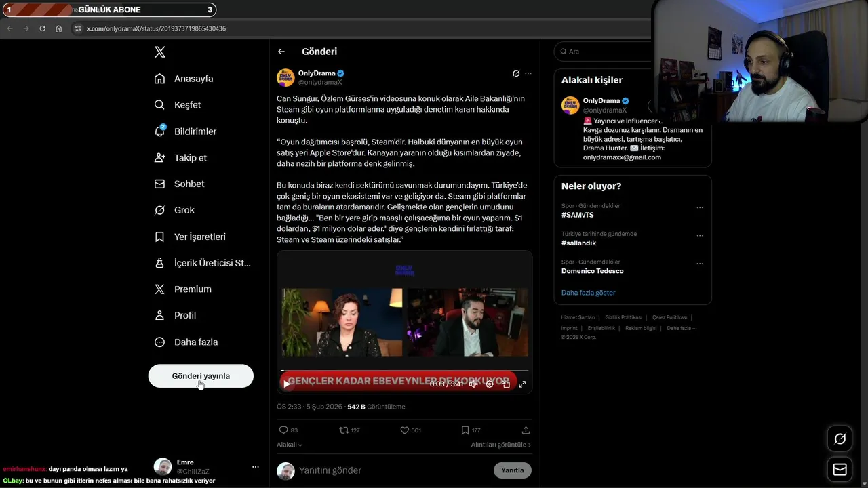This screenshot has width=868, height=488.
Task: Seek on the video progress bar
Action: point(404,371)
